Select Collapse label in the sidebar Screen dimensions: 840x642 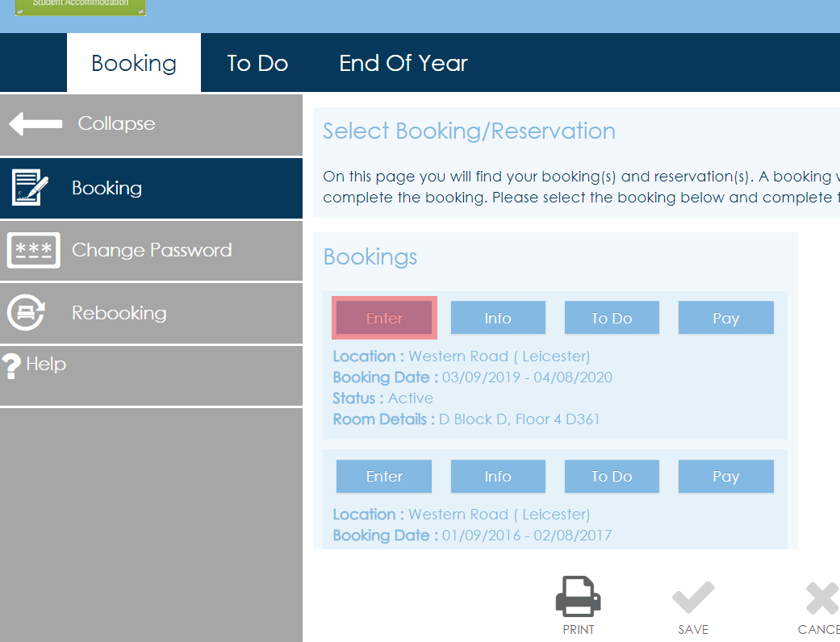(116, 123)
